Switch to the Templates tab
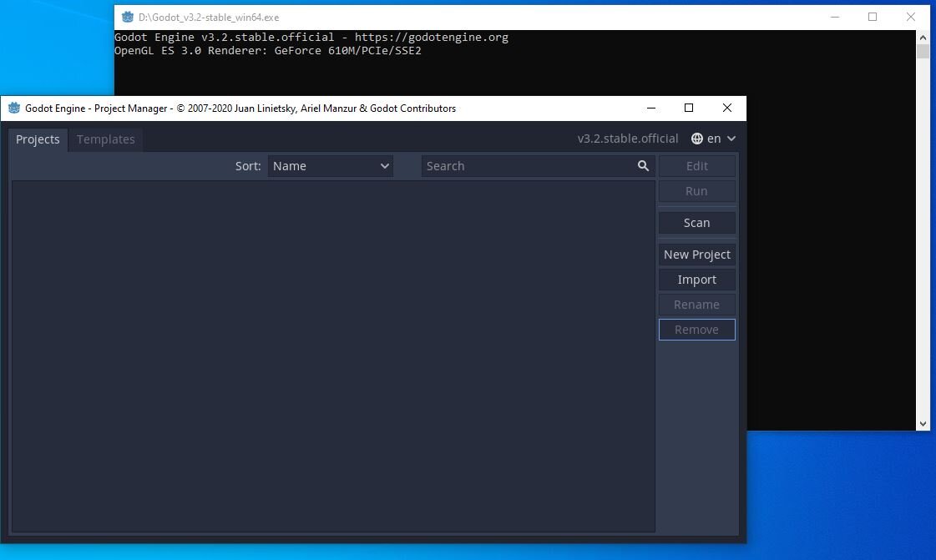This screenshot has width=936, height=560. point(106,139)
